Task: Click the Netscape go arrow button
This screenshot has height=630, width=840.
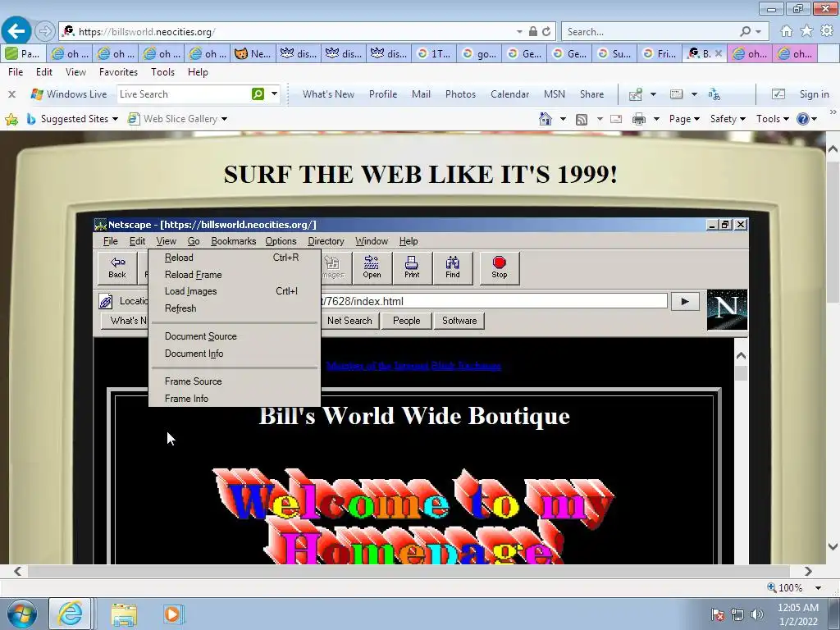Action: point(685,301)
